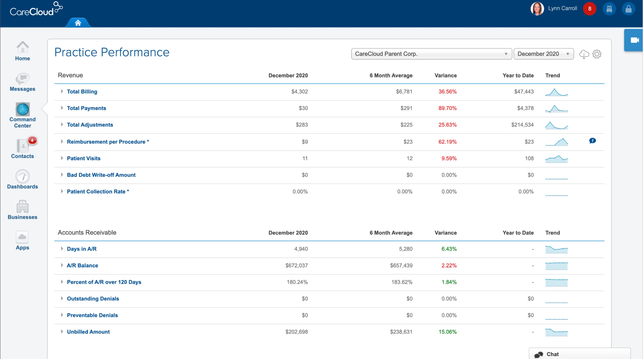
Task: Expand the Days in A/R row
Action: pyautogui.click(x=62, y=249)
